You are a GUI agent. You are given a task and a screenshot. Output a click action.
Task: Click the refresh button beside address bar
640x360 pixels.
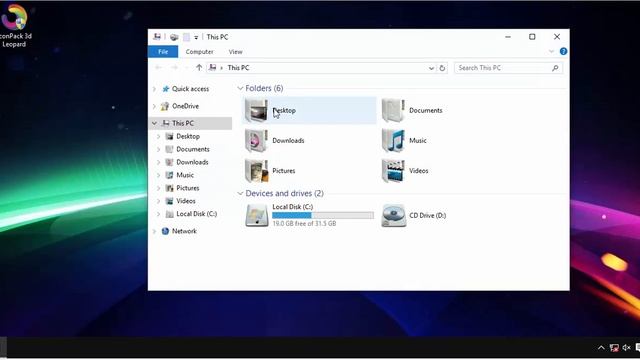point(442,68)
